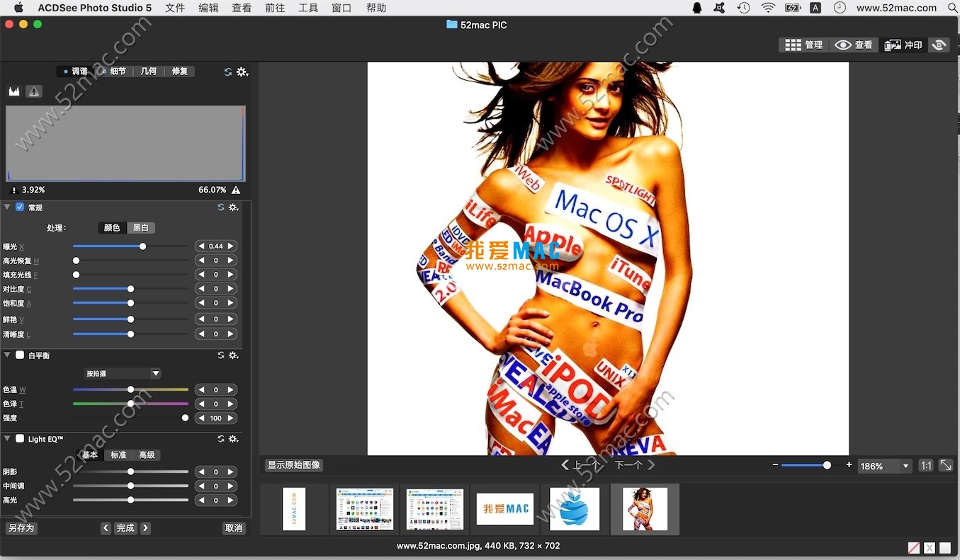Switch to 查看 mode

[853, 45]
